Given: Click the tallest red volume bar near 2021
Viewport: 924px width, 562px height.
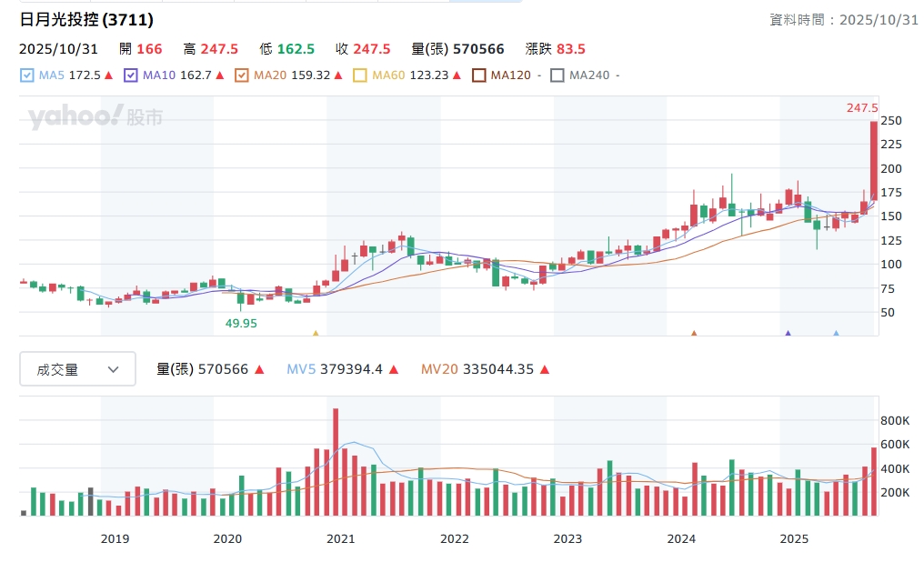Looking at the screenshot, I should click(x=336, y=462).
